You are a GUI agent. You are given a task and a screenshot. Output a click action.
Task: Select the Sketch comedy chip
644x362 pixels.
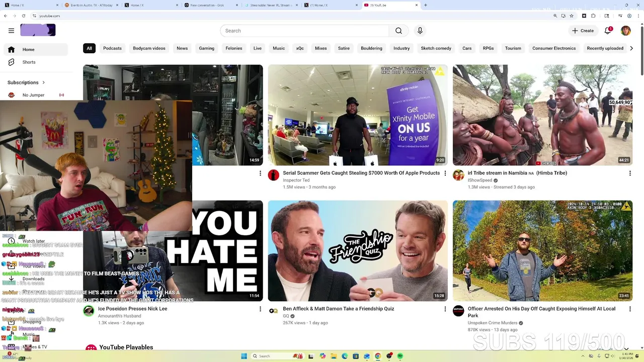pyautogui.click(x=436, y=48)
